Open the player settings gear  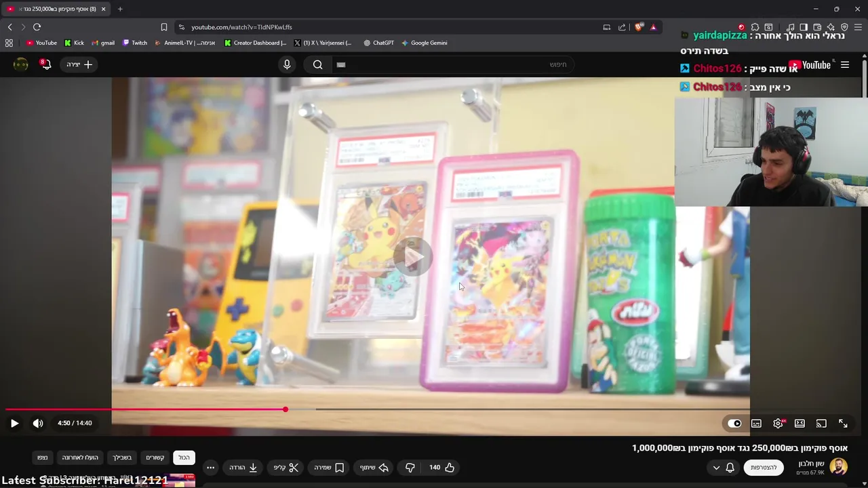point(778,424)
